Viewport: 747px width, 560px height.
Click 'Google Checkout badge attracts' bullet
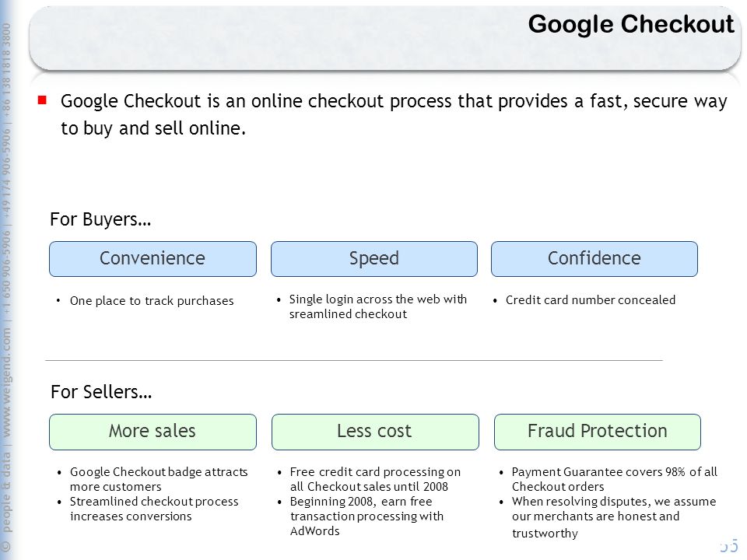click(x=159, y=479)
